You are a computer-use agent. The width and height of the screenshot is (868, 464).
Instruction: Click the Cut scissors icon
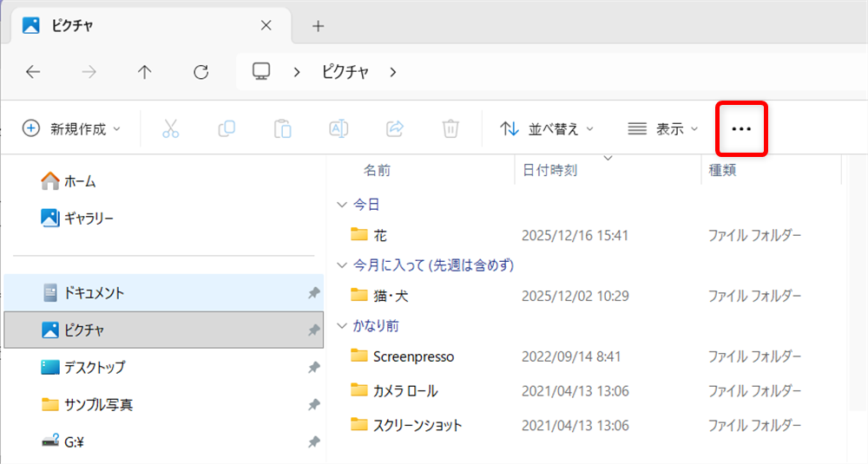click(170, 129)
